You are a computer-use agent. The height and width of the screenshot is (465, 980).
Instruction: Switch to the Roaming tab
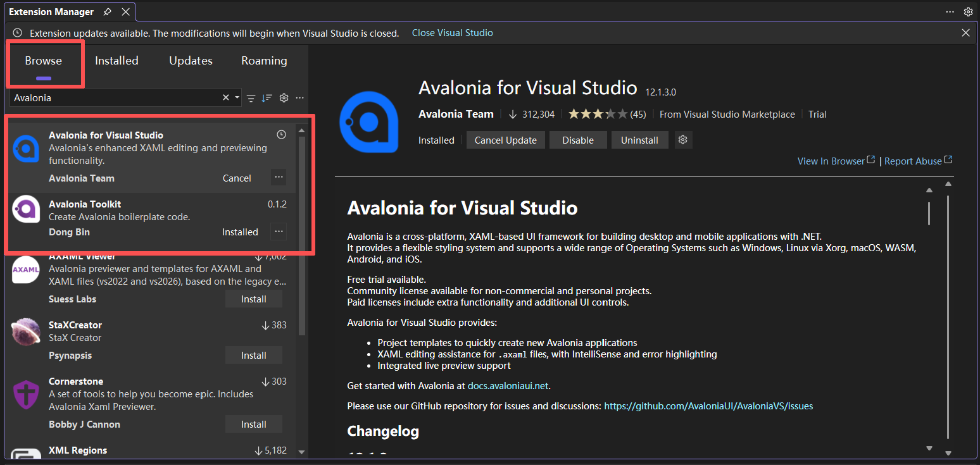coord(264,61)
